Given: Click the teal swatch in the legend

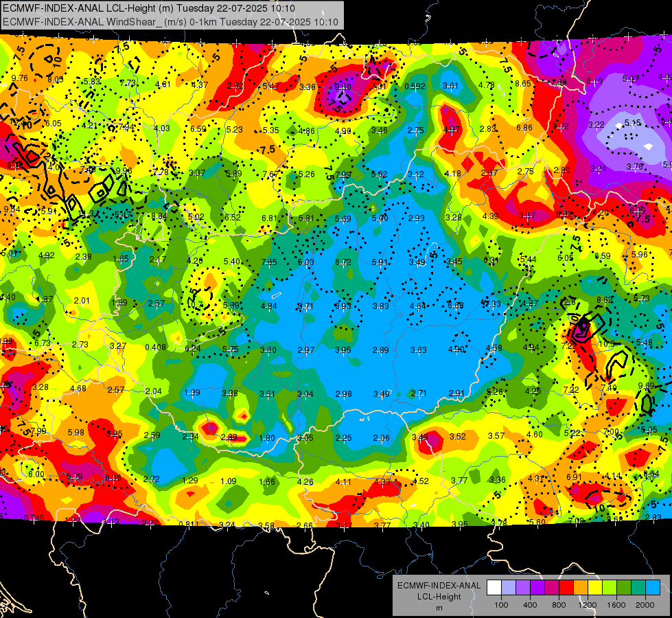Looking at the screenshot, I should coord(638,588).
